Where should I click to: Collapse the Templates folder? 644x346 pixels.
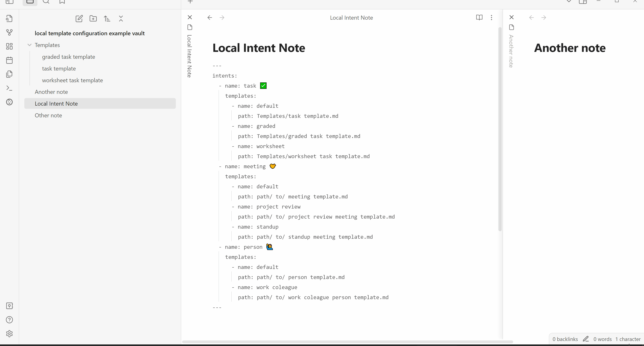30,45
